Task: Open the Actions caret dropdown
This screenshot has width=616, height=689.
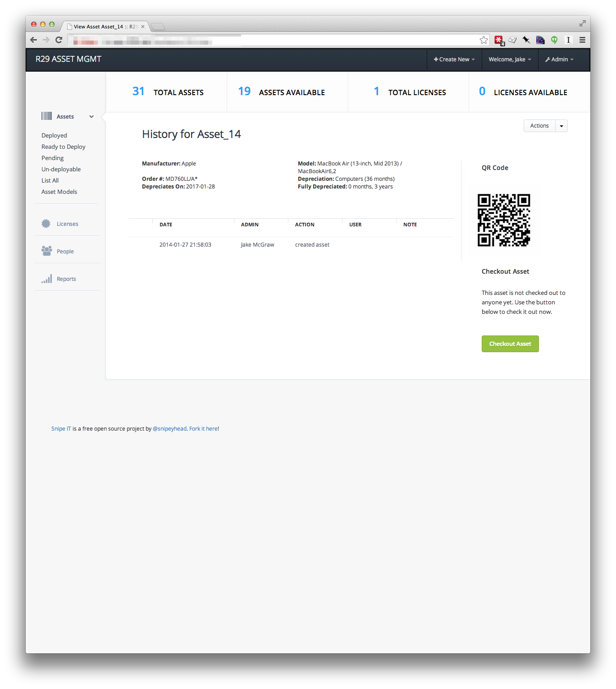Action: coord(561,126)
